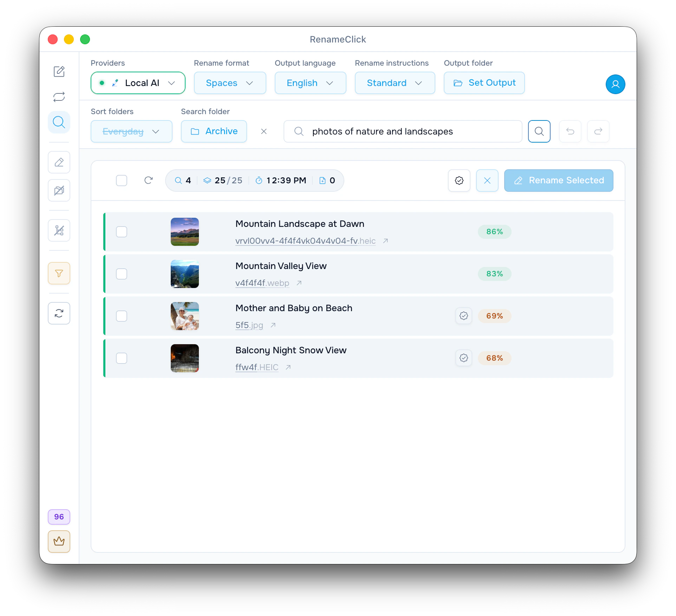Open the user profile avatar

(x=615, y=84)
